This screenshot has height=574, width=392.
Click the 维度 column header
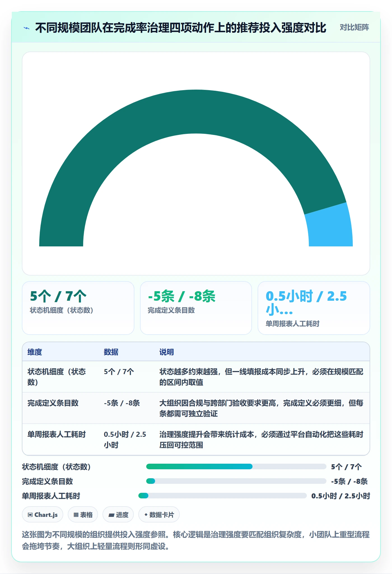pos(35,352)
